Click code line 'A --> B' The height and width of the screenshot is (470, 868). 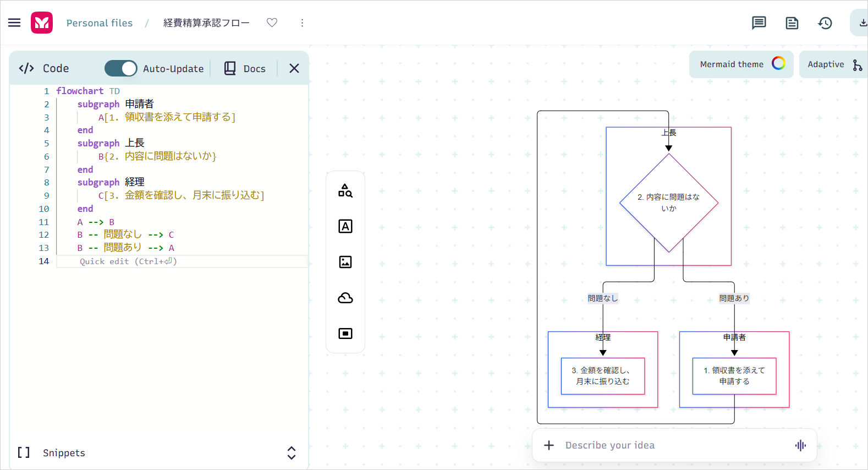(x=96, y=222)
